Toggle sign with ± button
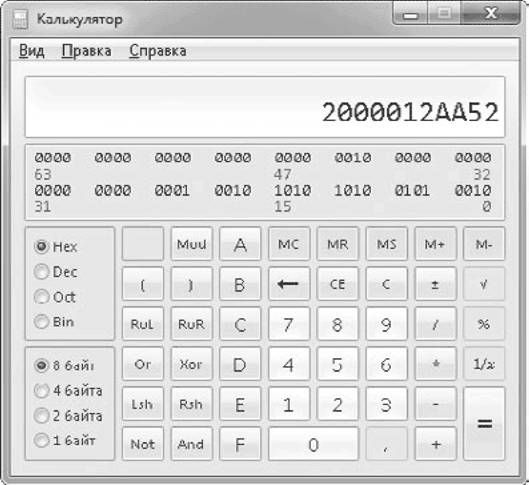This screenshot has height=485, width=529. [436, 284]
